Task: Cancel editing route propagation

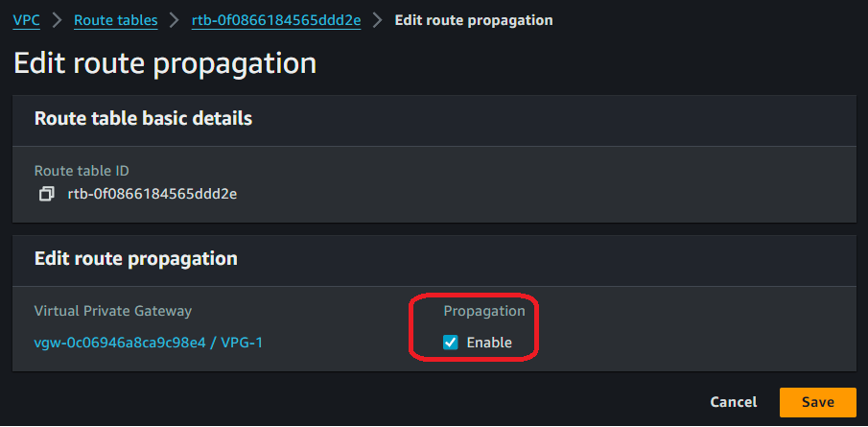Action: click(734, 402)
